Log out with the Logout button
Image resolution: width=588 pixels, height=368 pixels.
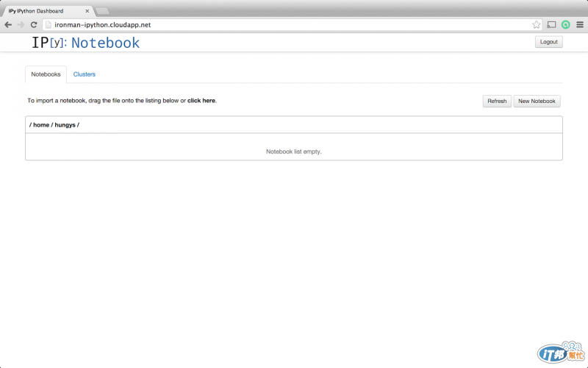(548, 42)
